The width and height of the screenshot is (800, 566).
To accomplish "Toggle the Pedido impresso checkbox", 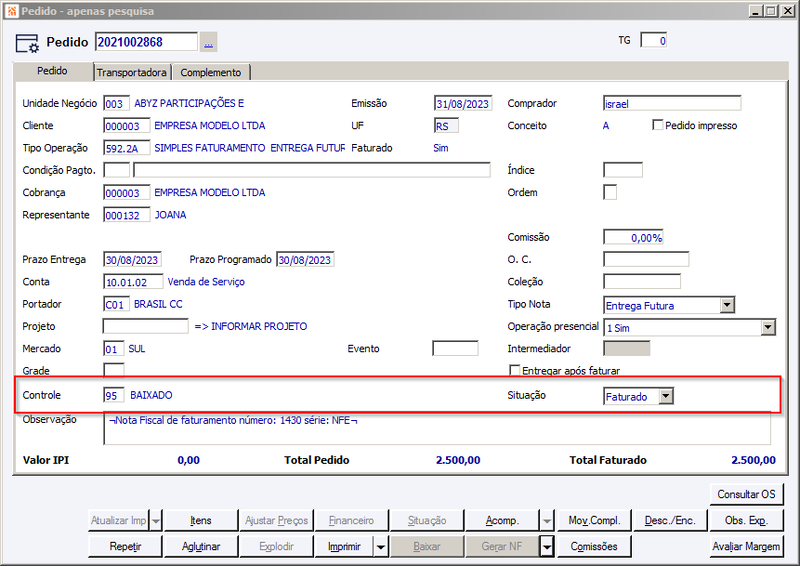I will [x=658, y=125].
